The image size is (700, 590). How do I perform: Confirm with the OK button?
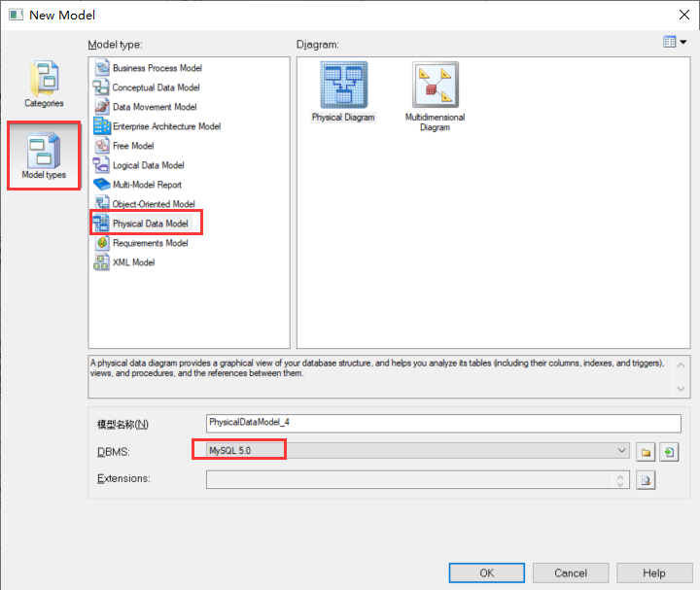pos(487,573)
